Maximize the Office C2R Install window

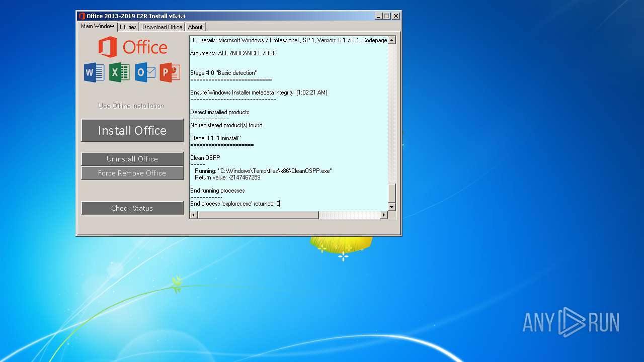click(386, 16)
